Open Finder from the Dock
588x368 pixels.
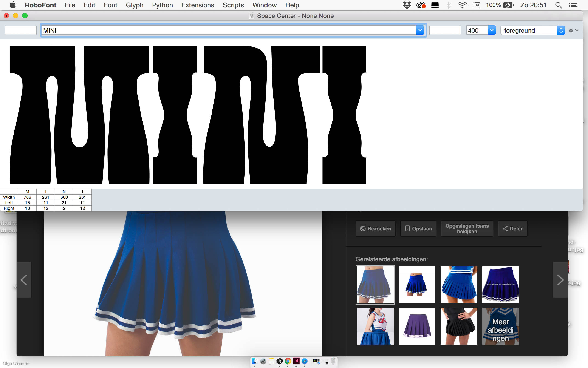click(x=255, y=361)
